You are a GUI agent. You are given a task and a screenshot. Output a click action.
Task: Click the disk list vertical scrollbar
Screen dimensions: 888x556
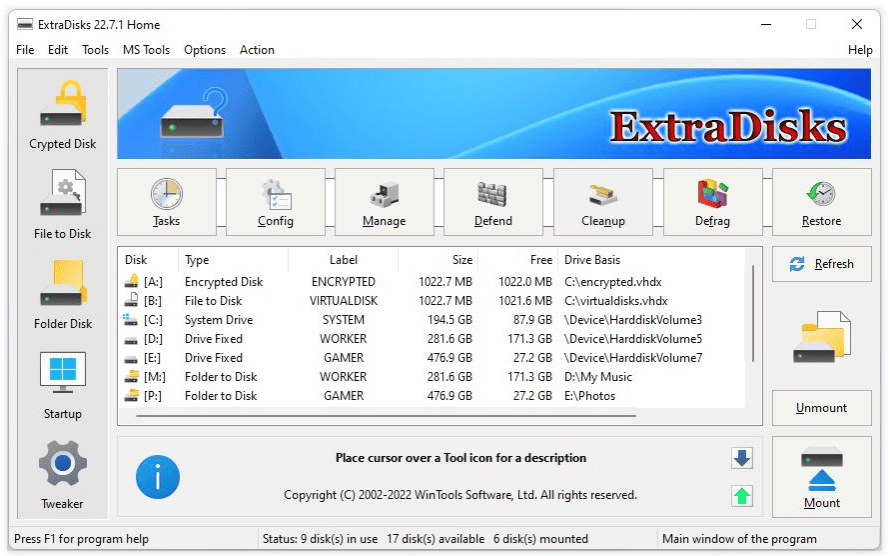[753, 313]
